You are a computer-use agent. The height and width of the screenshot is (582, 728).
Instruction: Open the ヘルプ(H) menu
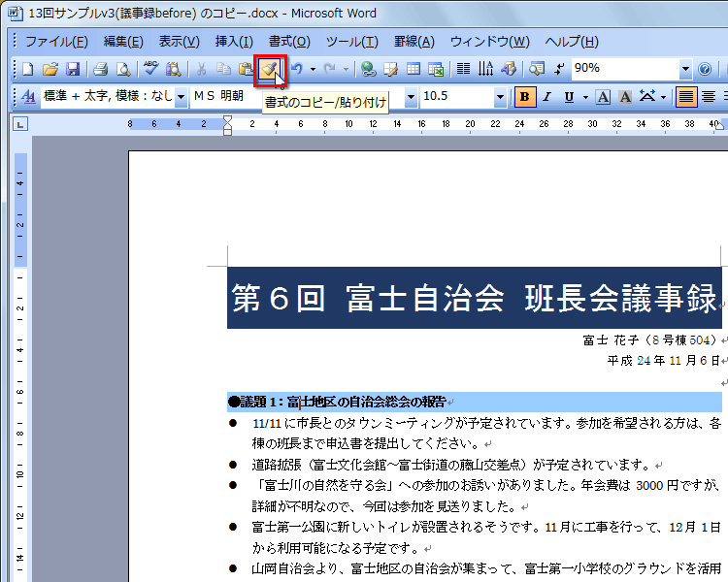click(572, 42)
